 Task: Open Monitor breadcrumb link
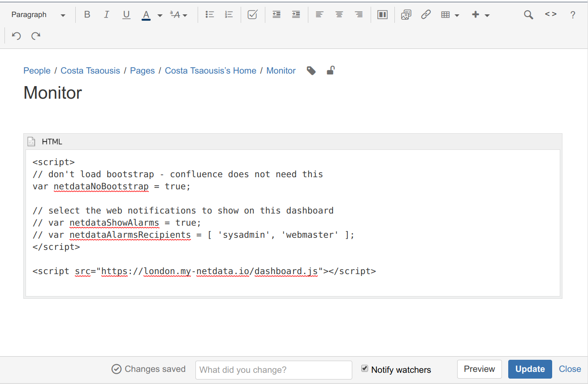(x=281, y=71)
